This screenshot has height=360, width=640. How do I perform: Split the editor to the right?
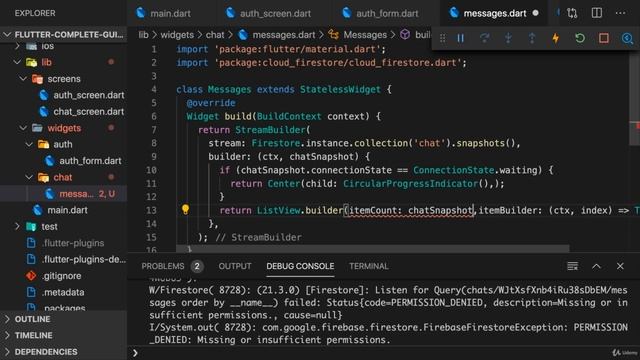pos(596,13)
